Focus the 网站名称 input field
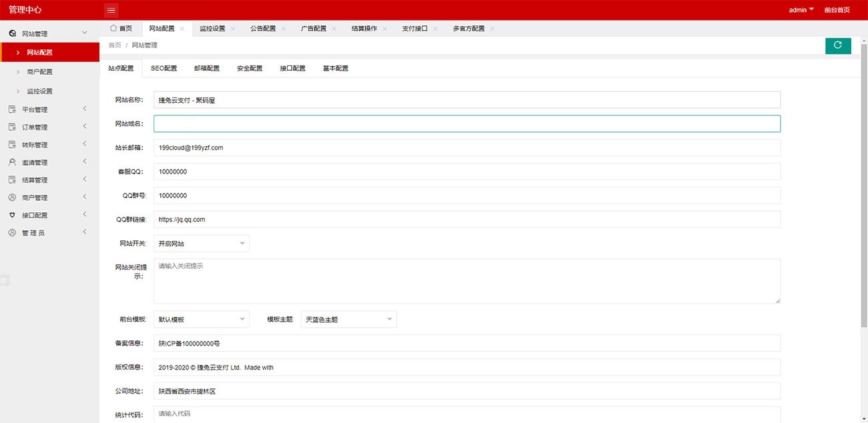 (467, 100)
